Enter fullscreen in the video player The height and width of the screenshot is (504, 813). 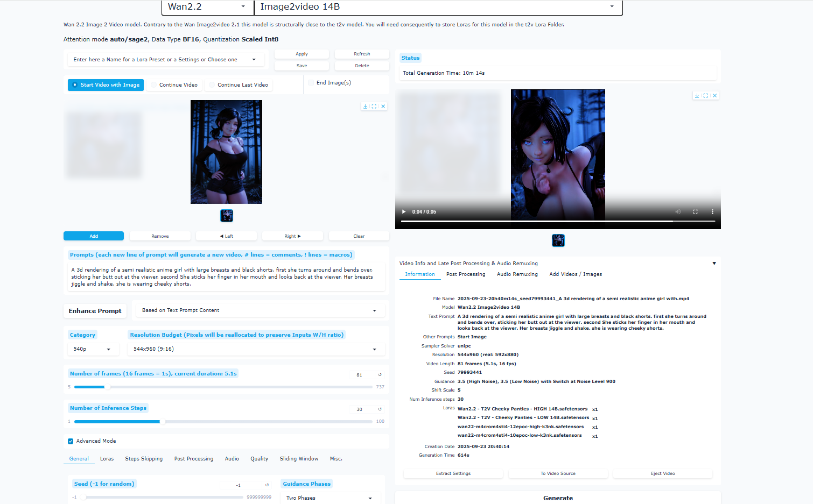pyautogui.click(x=695, y=212)
